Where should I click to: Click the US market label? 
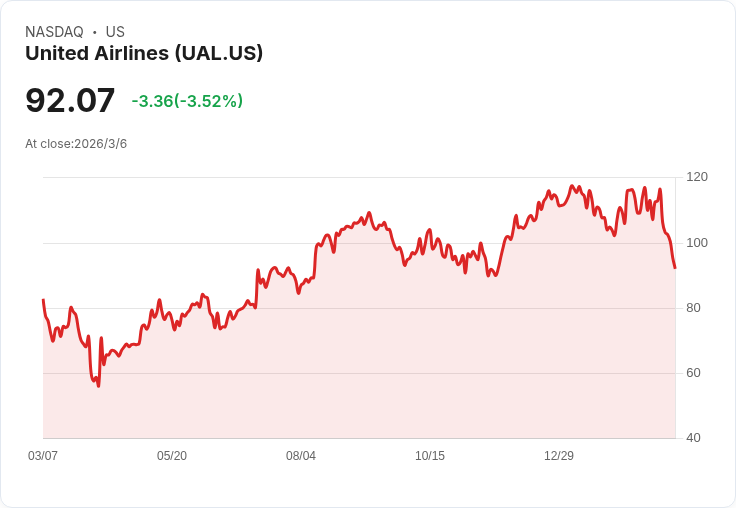click(115, 32)
